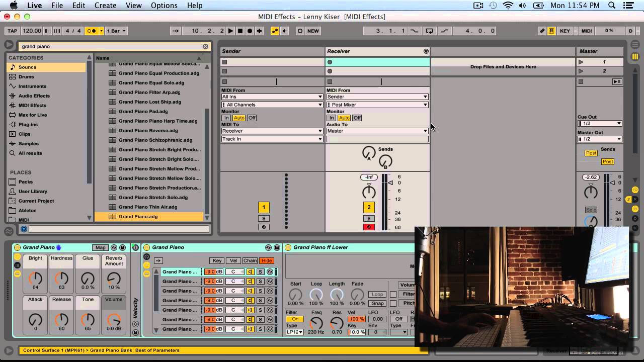The width and height of the screenshot is (644, 362).
Task: Click the Map button on Grand Piano rack
Action: [x=101, y=247]
